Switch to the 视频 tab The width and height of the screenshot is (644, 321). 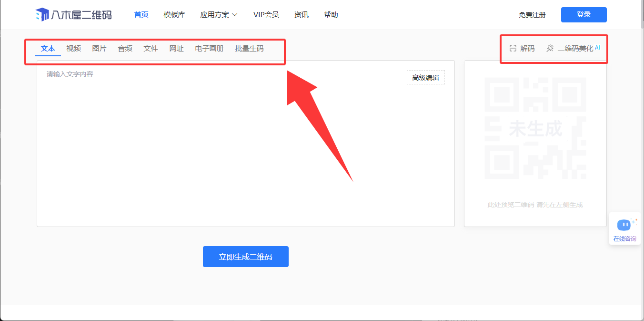point(73,48)
